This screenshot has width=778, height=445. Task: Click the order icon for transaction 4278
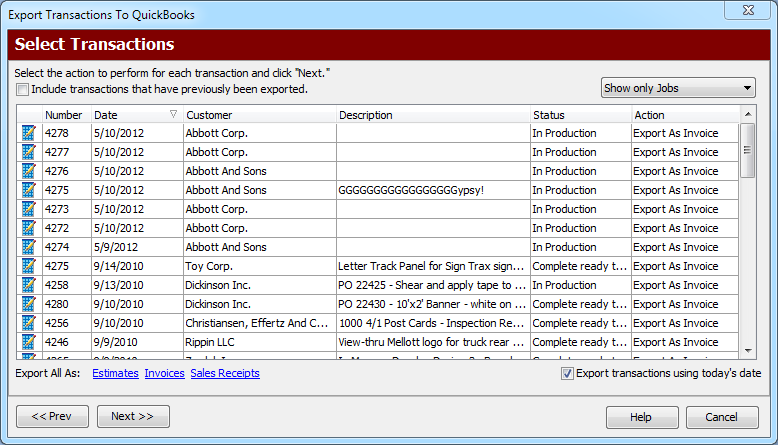28,133
